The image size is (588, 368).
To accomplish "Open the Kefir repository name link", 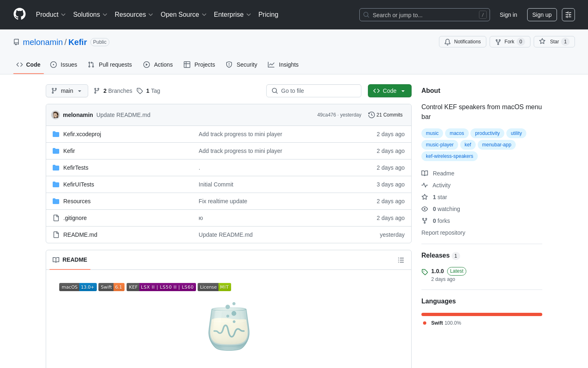I will coord(78,42).
